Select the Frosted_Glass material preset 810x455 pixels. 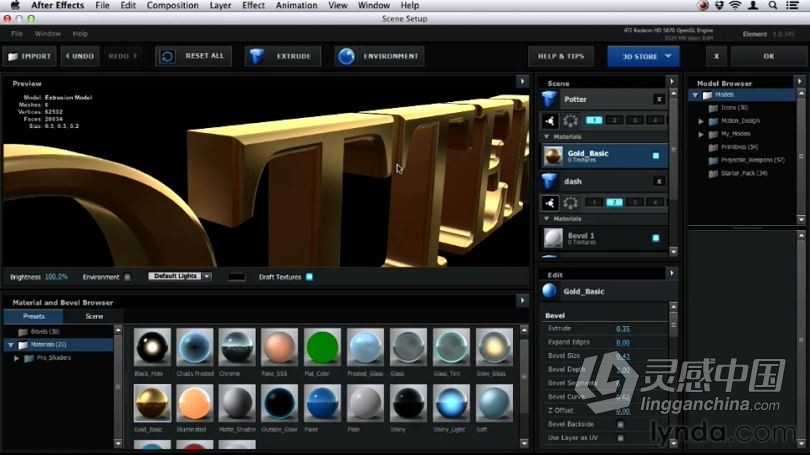365,347
